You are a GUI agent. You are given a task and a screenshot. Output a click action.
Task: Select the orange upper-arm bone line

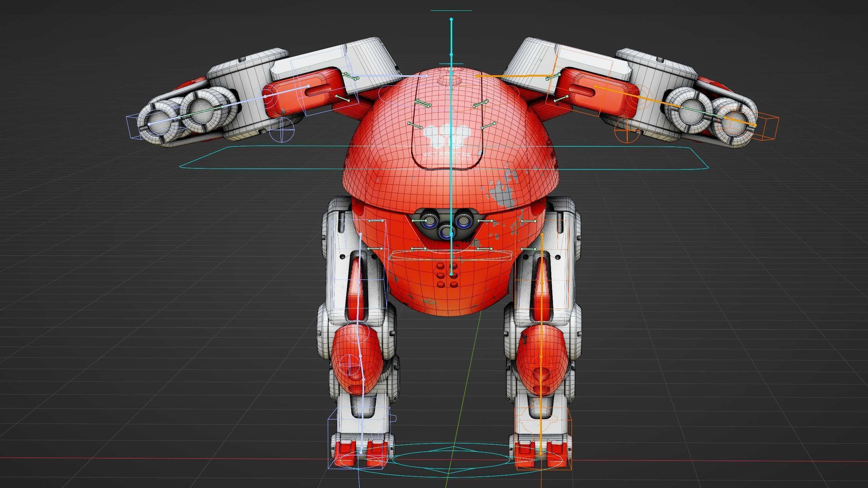tap(515, 76)
